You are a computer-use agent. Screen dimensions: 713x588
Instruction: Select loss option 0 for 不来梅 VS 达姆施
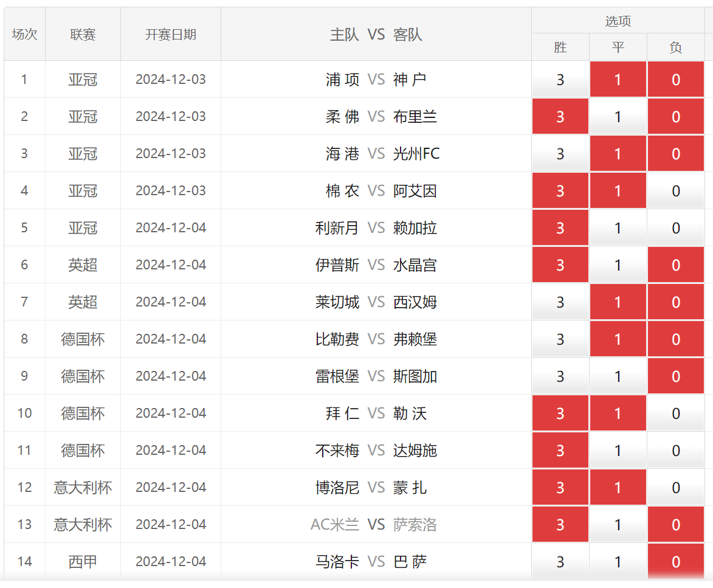point(676,450)
